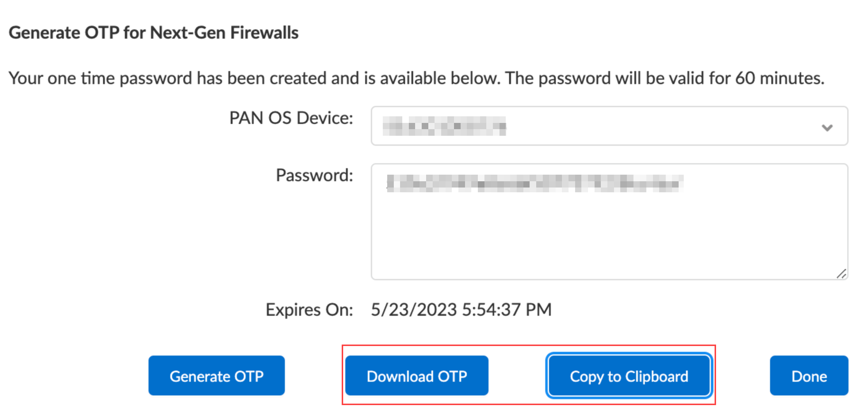Image resolution: width=868 pixels, height=415 pixels.
Task: Click the "Your one time password has been created" sentence
Action: point(184,78)
